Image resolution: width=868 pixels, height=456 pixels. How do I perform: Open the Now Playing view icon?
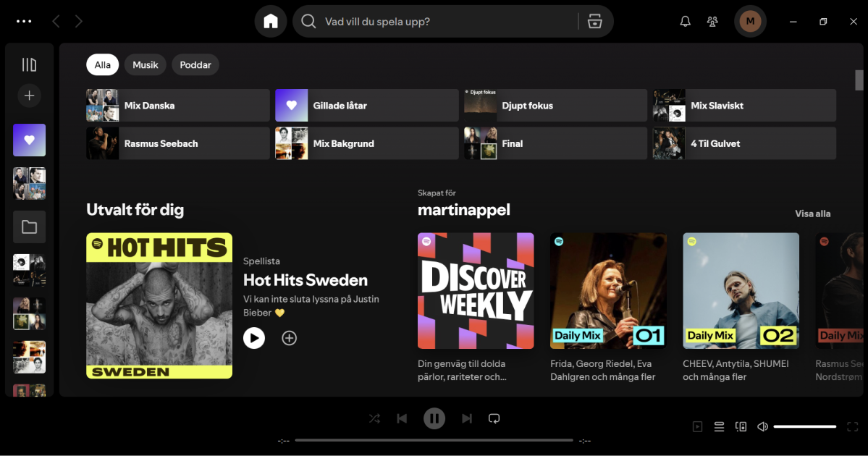coord(697,426)
